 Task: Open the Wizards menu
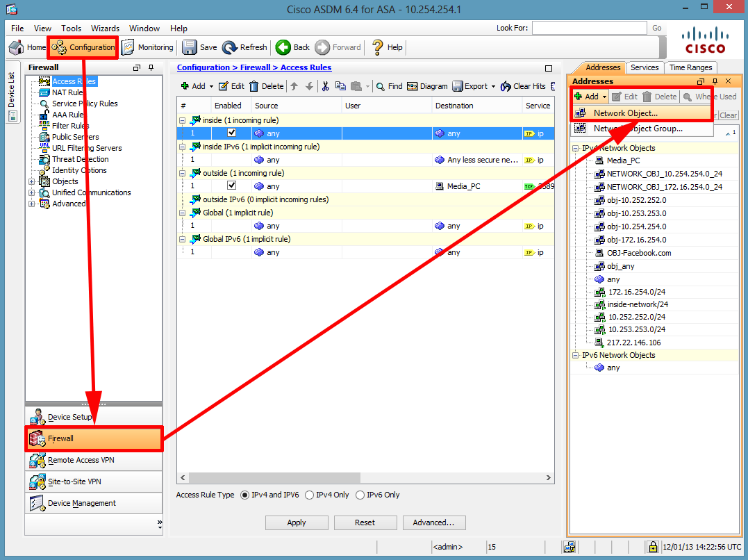coord(105,28)
